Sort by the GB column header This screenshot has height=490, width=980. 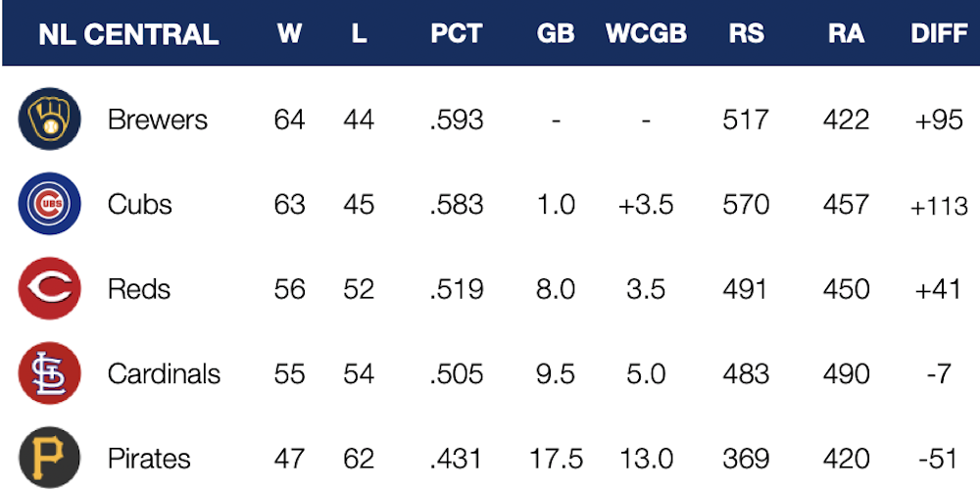pyautogui.click(x=556, y=34)
